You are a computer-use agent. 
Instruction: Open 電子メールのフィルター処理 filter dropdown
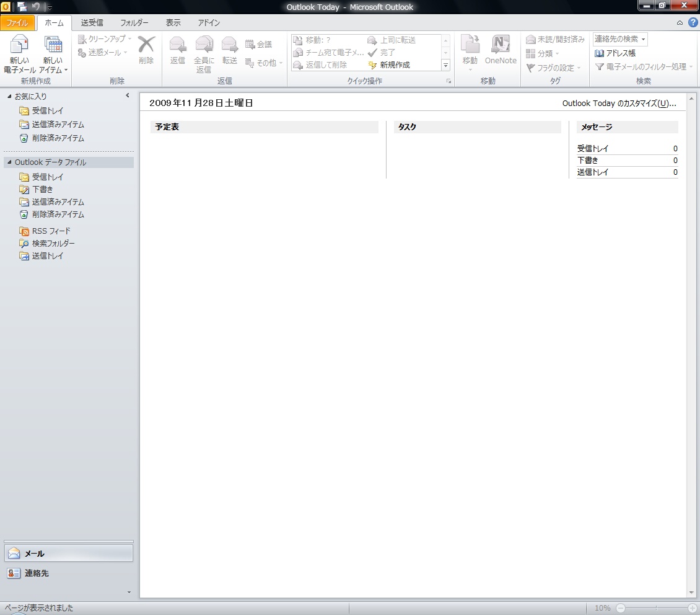pos(644,66)
